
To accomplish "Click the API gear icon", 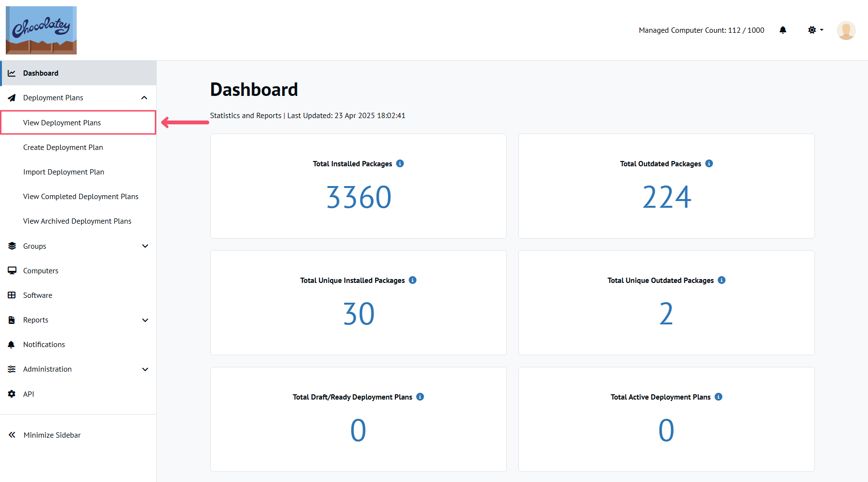I will click(x=12, y=394).
